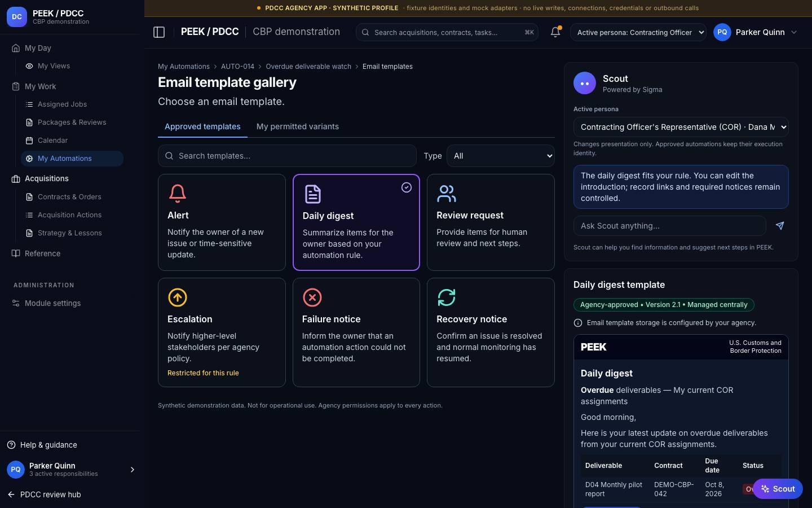Screen dimensions: 812x508
Task: Click the DC logo badge
Action: [x=17, y=17]
